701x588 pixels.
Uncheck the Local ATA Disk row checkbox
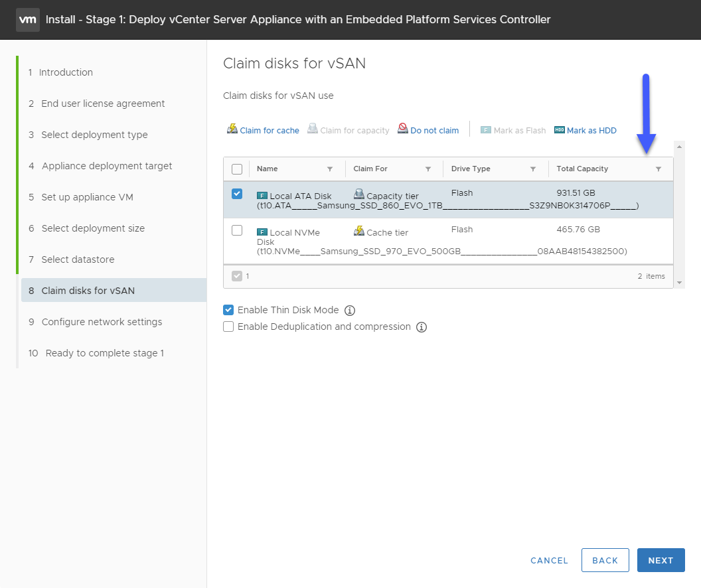[237, 194]
